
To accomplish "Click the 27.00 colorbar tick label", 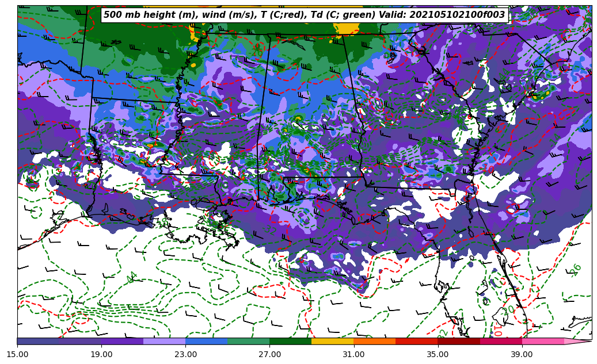I will tap(269, 354).
